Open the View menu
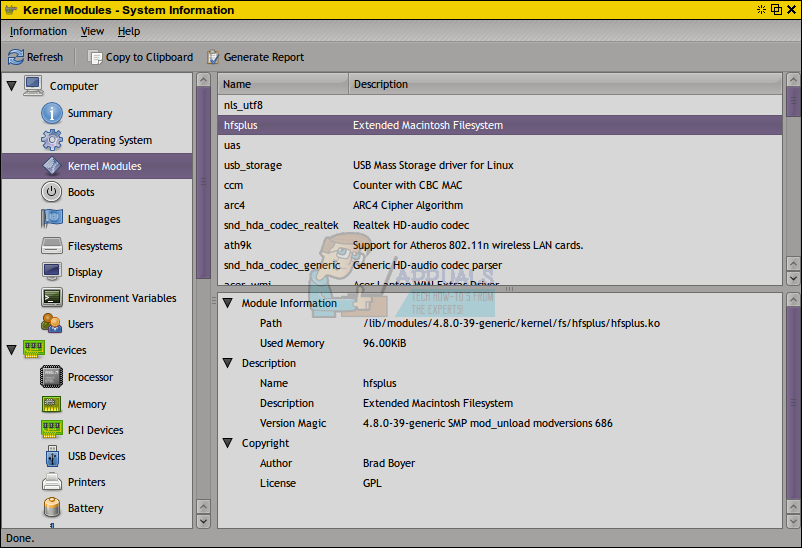The width and height of the screenshot is (802, 548). coord(92,31)
